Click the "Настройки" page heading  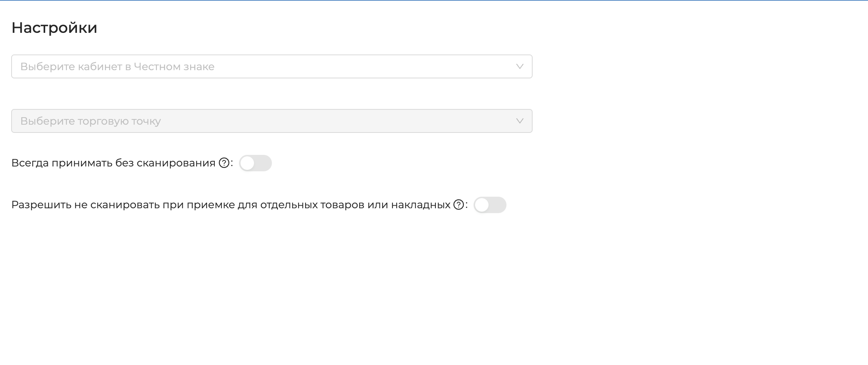point(54,28)
